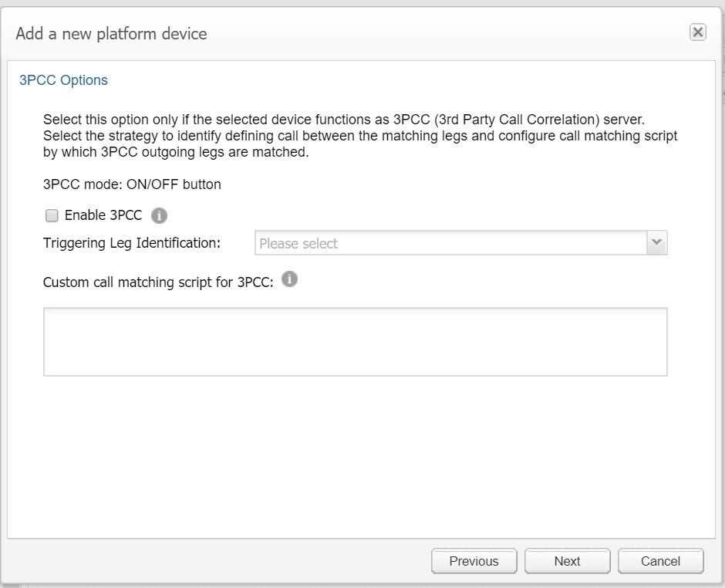Go back with the Previous button
Screen dimensions: 725x588
click(x=474, y=561)
